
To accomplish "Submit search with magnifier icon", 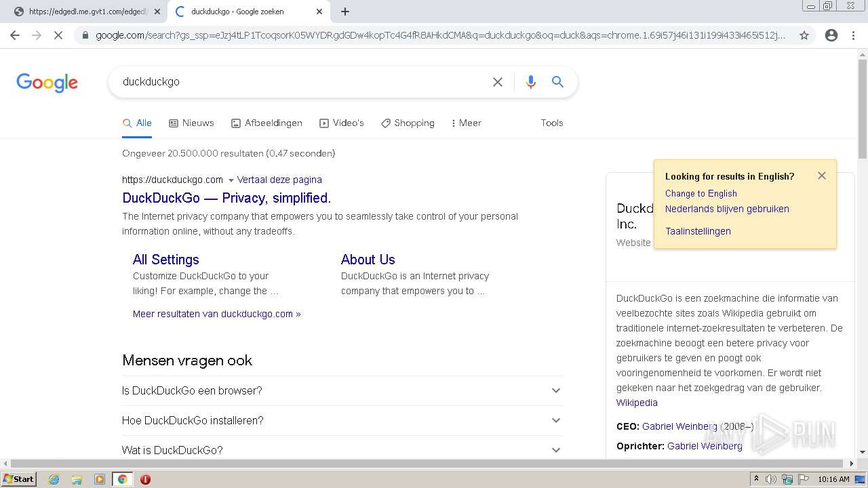I will pyautogui.click(x=557, y=82).
